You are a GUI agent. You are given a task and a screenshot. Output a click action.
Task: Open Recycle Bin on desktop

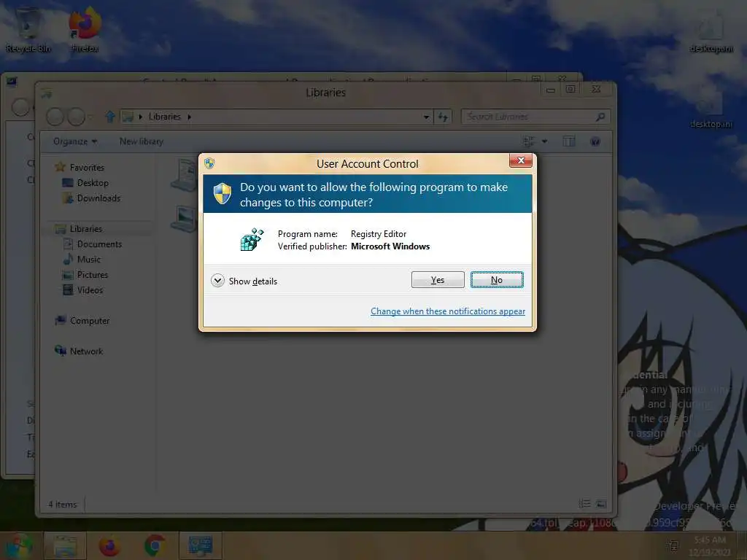[x=28, y=29]
